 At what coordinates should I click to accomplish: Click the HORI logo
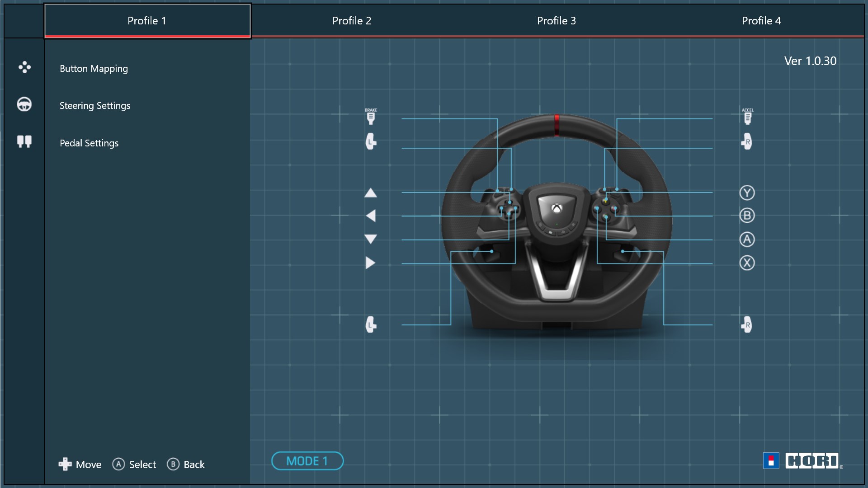pyautogui.click(x=803, y=461)
